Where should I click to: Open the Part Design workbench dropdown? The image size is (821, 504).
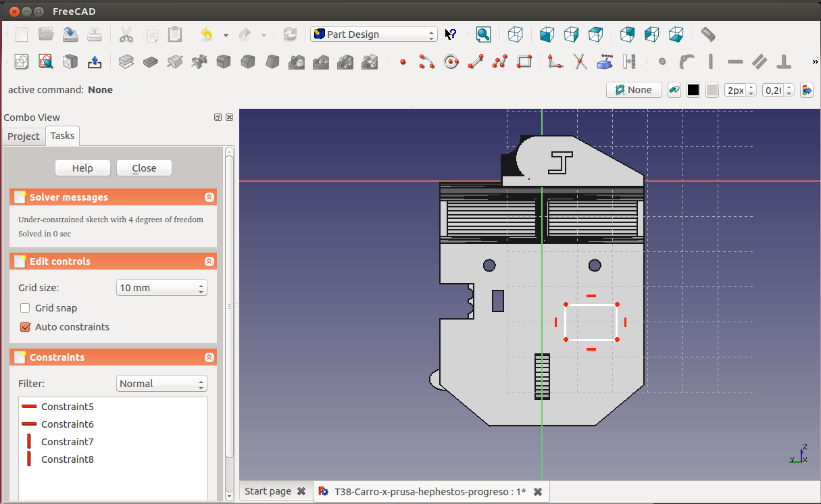(x=374, y=34)
